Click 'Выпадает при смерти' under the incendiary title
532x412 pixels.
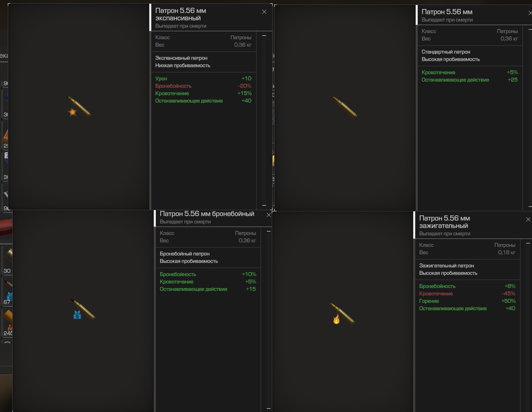(x=445, y=234)
